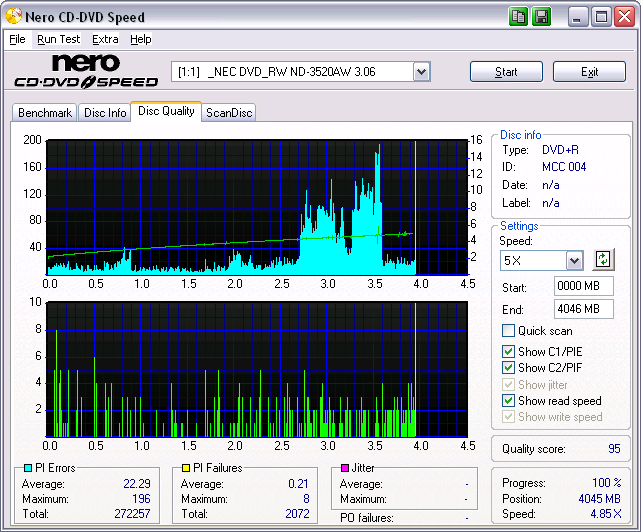
Task: Open the Extra menu
Action: tap(105, 39)
